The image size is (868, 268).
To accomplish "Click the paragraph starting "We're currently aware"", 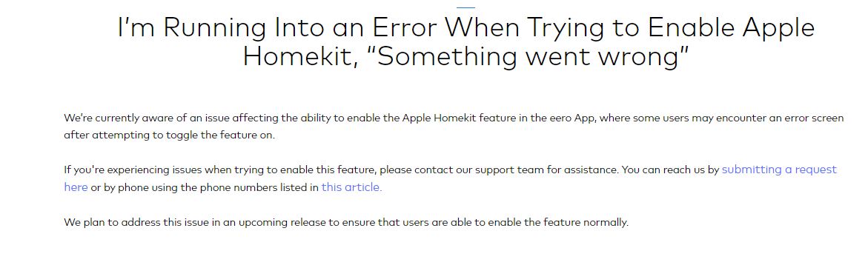I will pyautogui.click(x=454, y=127).
